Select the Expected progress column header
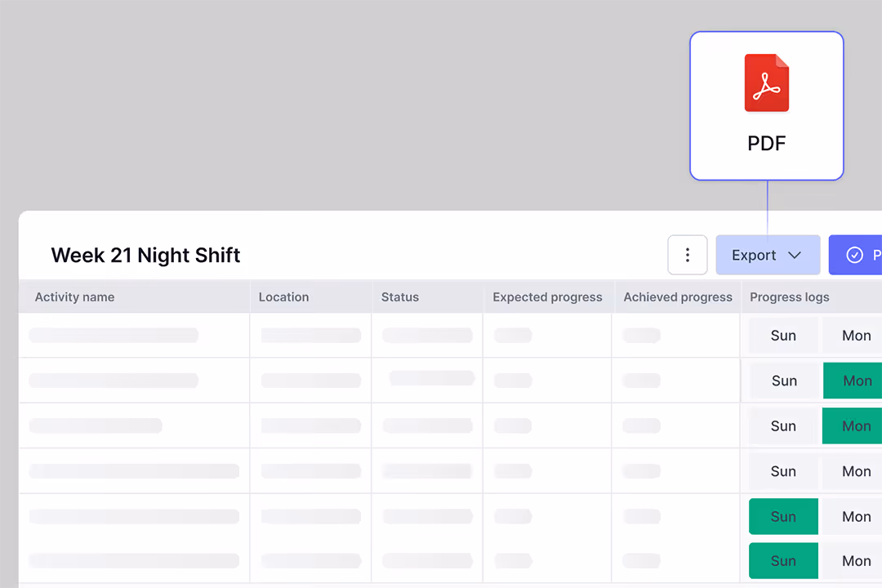The width and height of the screenshot is (882, 588). [x=547, y=296]
